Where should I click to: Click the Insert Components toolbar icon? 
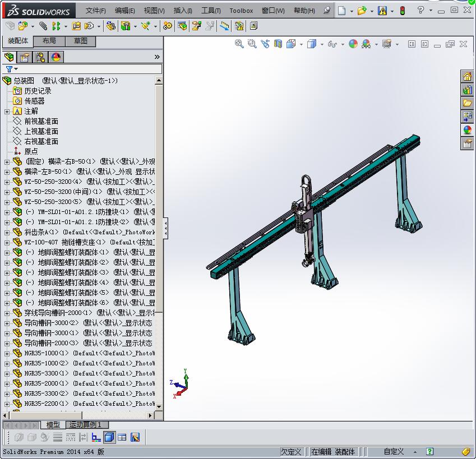(x=23, y=26)
